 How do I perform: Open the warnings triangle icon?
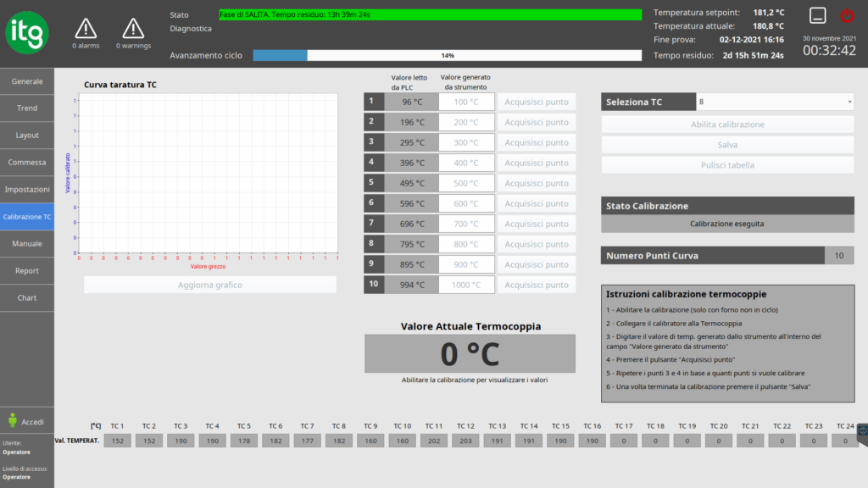133,28
